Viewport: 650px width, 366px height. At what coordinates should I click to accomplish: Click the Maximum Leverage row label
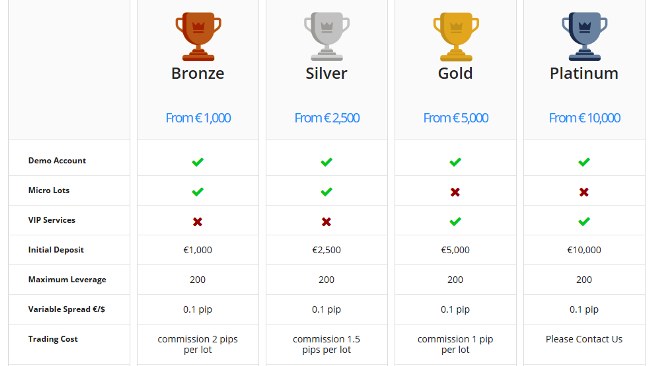click(x=67, y=279)
